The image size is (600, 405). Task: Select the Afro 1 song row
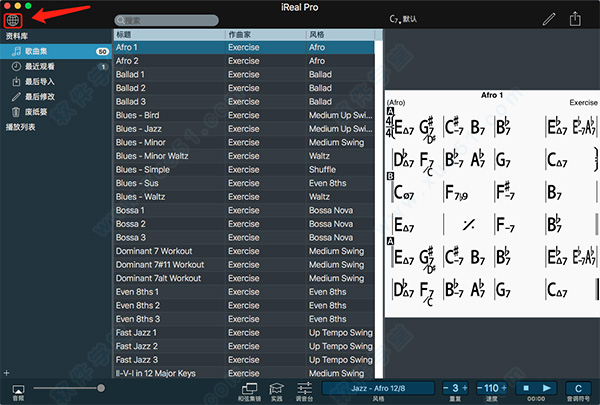[x=244, y=47]
